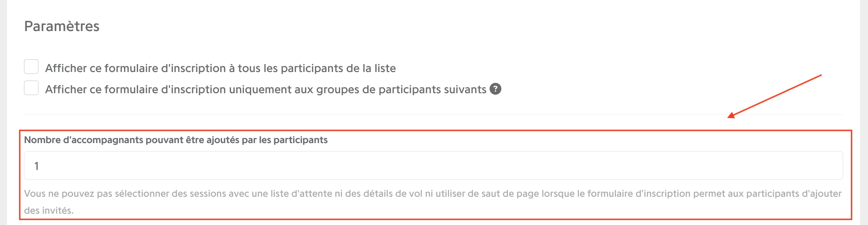Click the grey margin left of the settings panel
Screen dimensions: 868x225
[x=3, y=112]
